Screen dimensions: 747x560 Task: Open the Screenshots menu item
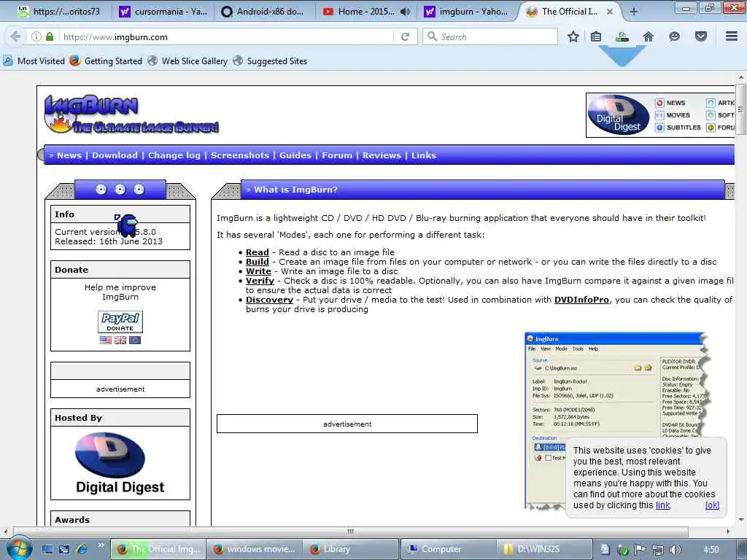[240, 155]
